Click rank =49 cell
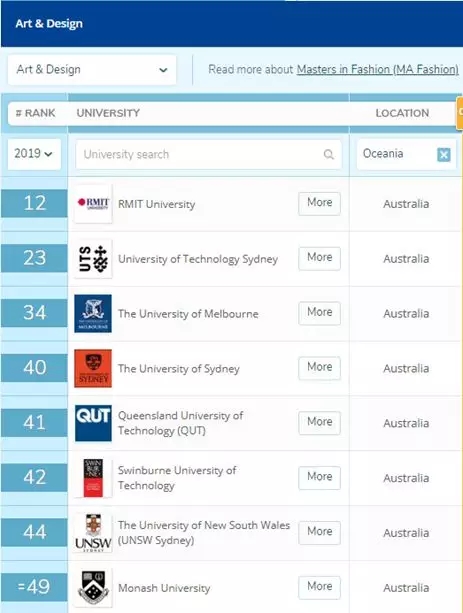463x613 pixels. pos(34,587)
